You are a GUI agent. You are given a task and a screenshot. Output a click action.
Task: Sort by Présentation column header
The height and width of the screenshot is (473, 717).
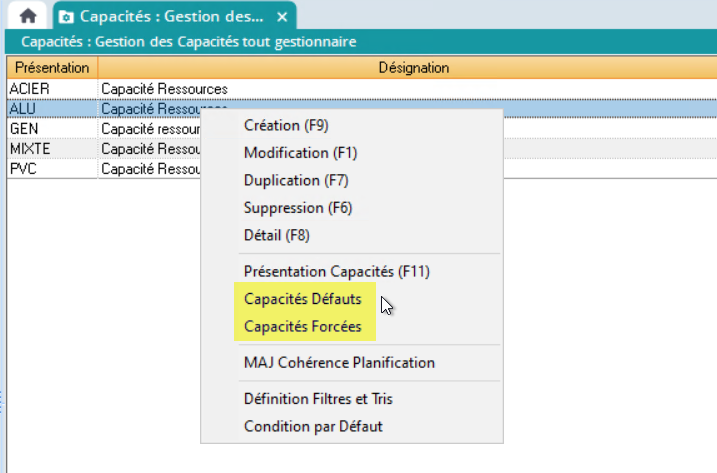click(x=50, y=67)
